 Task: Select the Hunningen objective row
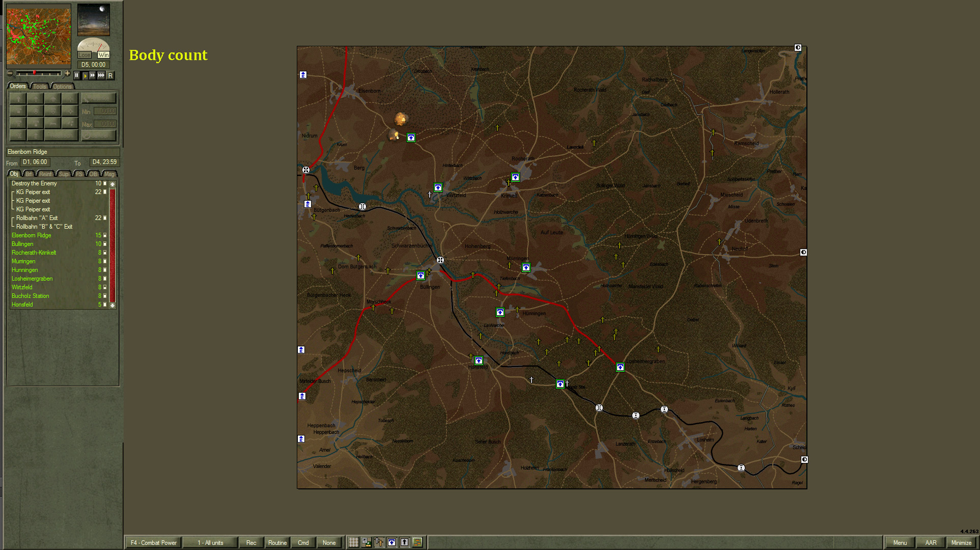(x=59, y=270)
